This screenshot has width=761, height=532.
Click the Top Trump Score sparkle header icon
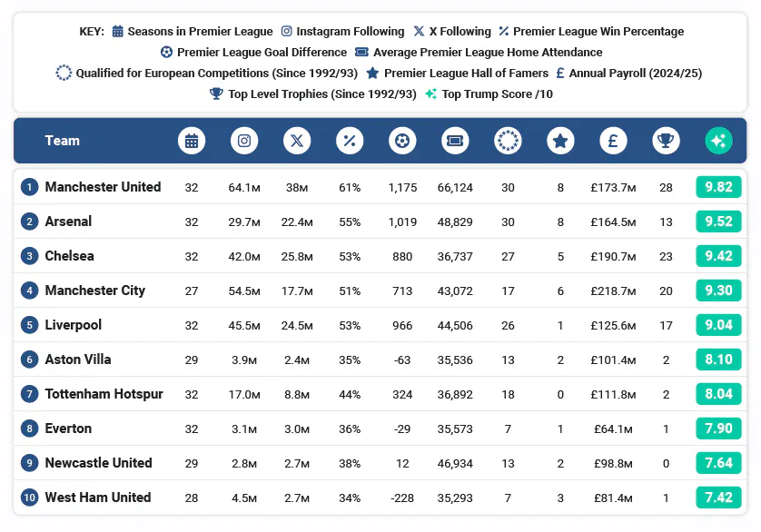pos(718,141)
